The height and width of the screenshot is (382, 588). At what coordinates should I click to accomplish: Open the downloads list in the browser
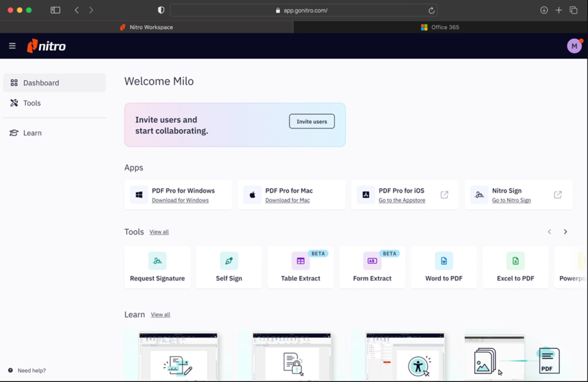point(544,10)
